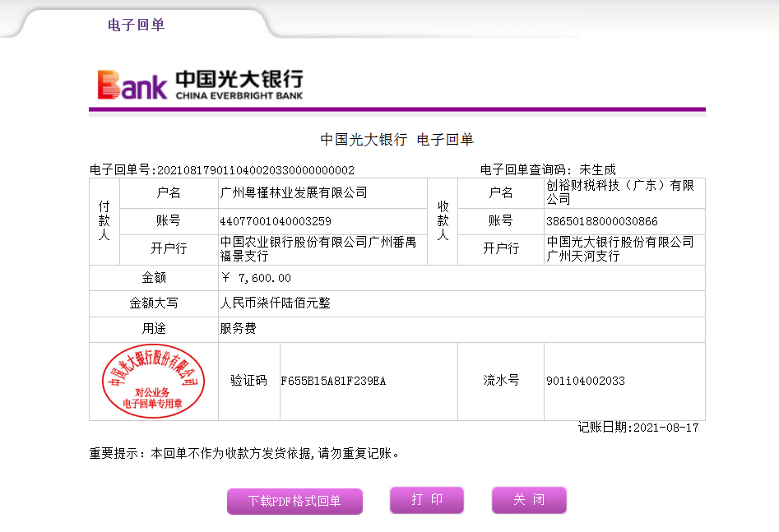Screen dimensions: 779x532
Task: Click the 验证码 label cell
Action: (x=249, y=381)
